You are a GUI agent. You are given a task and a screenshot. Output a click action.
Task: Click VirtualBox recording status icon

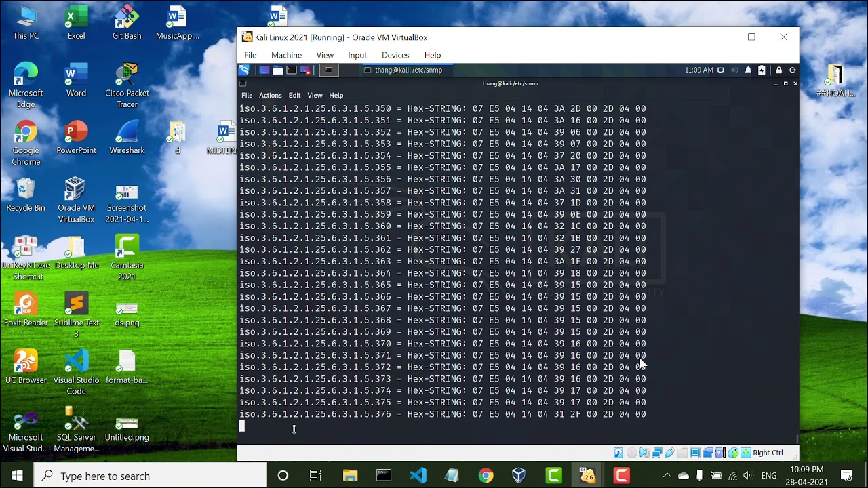point(707,453)
